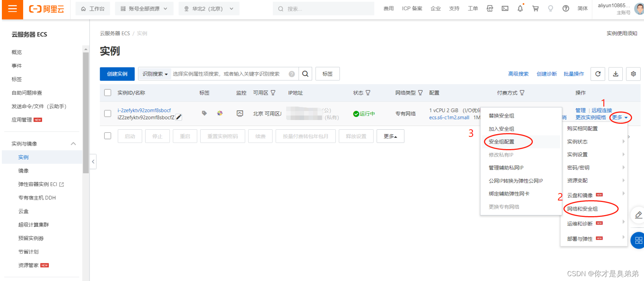Open ICP 备案 in the header
This screenshot has height=281, width=644.
(x=412, y=8)
